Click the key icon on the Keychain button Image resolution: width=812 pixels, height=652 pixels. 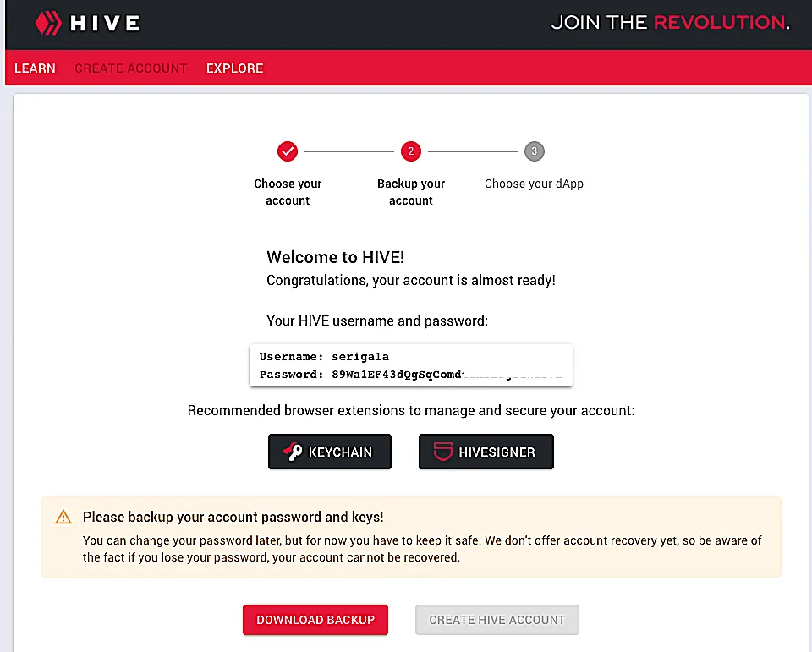click(x=294, y=452)
